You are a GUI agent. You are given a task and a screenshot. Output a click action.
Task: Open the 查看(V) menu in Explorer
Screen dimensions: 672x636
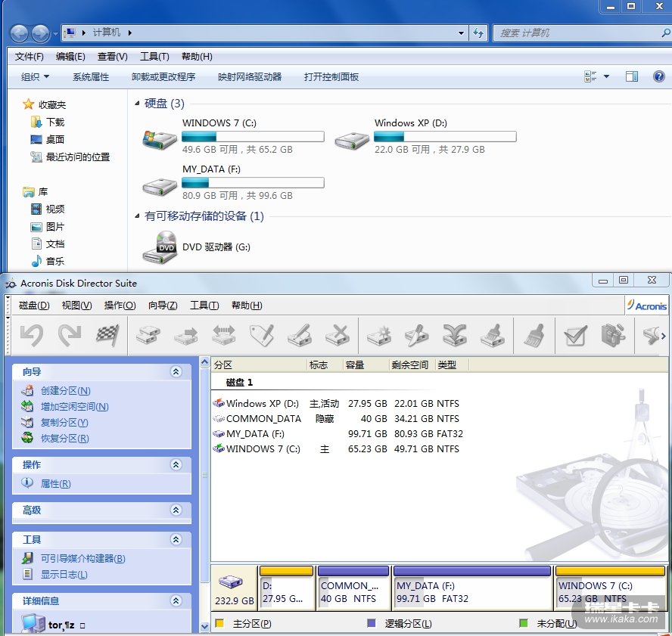tap(112, 57)
